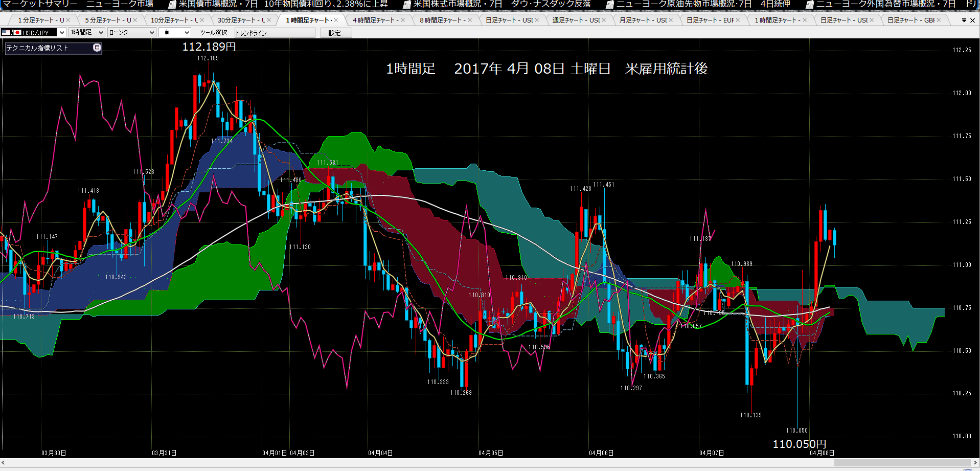Click the 111.451 price annotation
Image resolution: width=980 pixels, height=471 pixels.
[x=604, y=185]
